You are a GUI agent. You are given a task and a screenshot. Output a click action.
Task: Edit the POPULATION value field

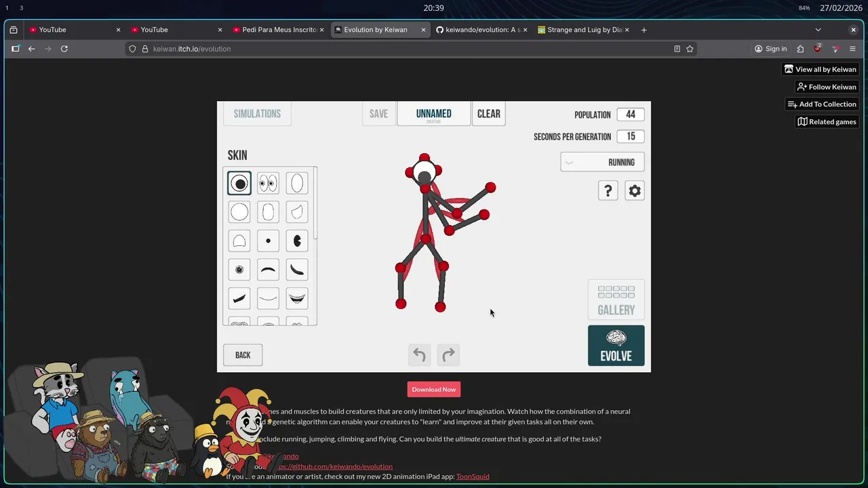(631, 115)
